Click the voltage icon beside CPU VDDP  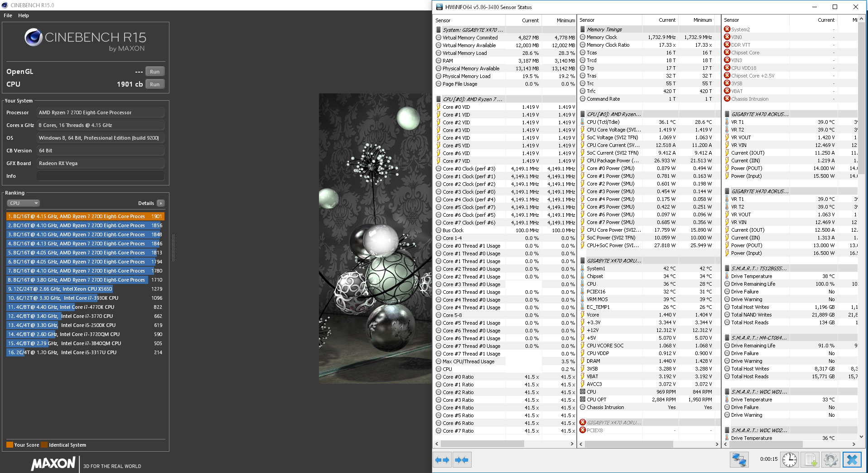(x=583, y=353)
